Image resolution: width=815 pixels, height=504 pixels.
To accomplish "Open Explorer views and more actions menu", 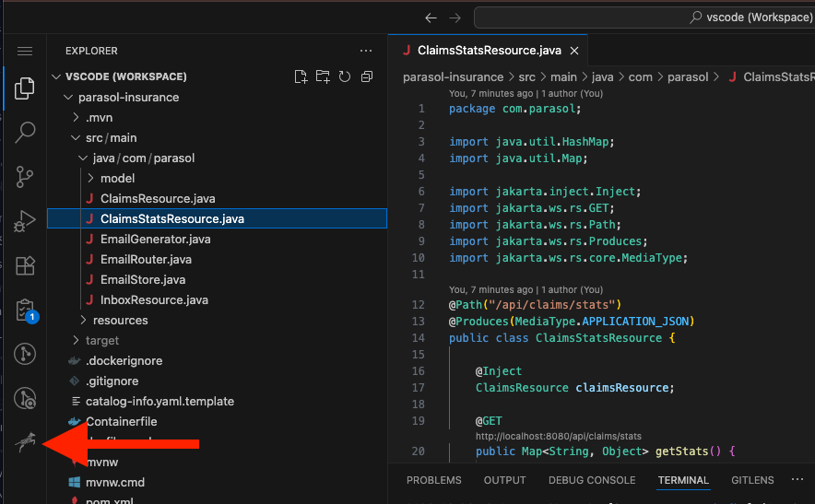I will click(366, 51).
